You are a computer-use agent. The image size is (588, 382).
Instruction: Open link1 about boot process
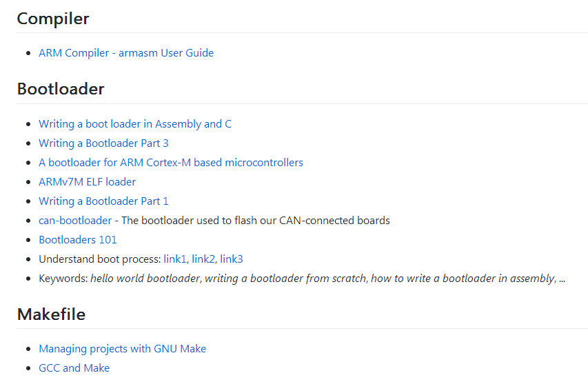click(175, 259)
